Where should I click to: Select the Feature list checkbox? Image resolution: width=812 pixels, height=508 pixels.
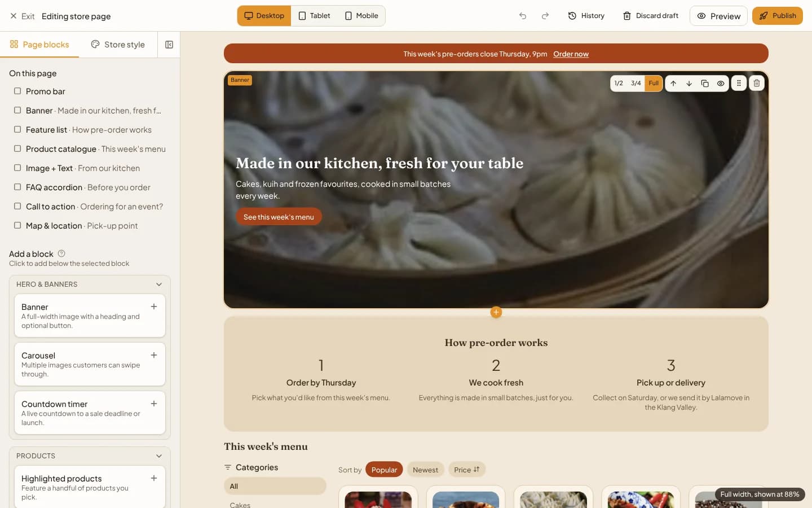[17, 129]
